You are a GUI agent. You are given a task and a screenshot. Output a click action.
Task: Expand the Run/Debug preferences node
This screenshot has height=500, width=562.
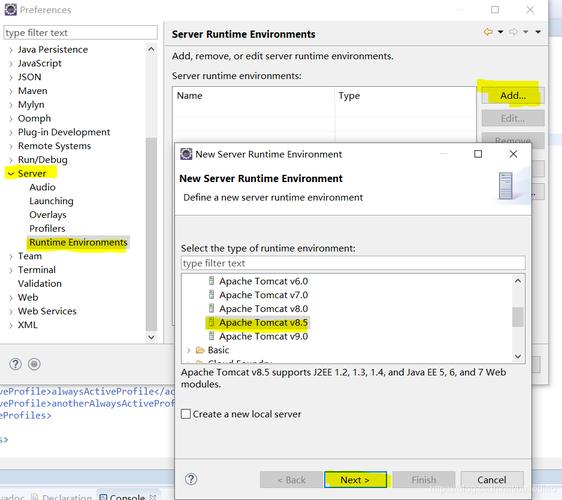pos(11,160)
